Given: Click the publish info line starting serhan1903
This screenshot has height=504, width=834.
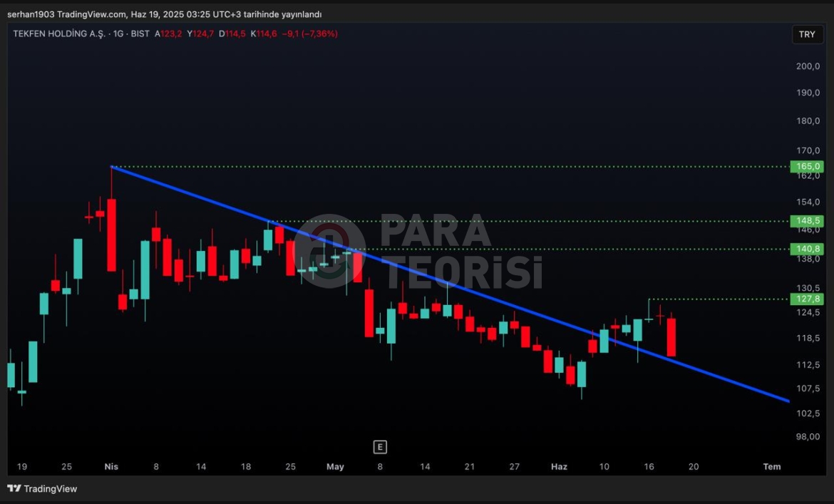Looking at the screenshot, I should click(165, 14).
